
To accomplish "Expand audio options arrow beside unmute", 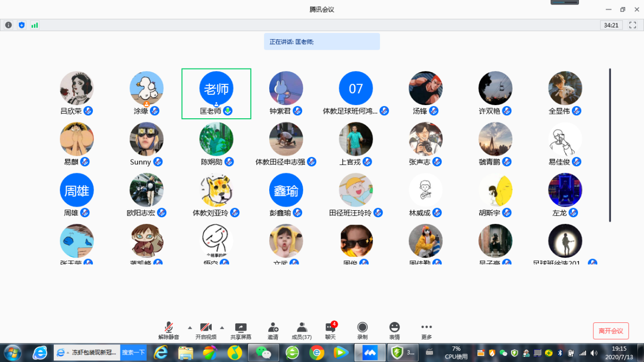I will 190,327.
